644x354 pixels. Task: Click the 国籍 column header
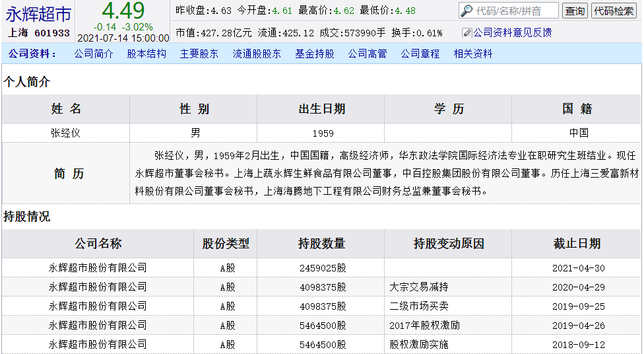click(577, 109)
